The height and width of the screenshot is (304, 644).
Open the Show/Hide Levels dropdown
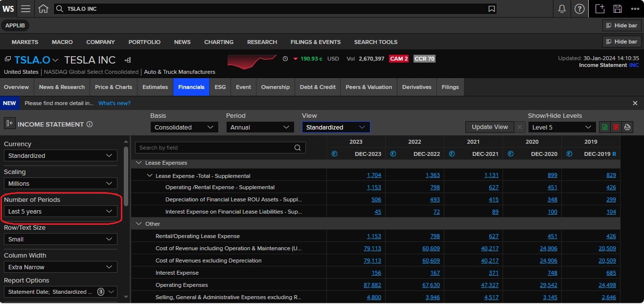point(562,127)
